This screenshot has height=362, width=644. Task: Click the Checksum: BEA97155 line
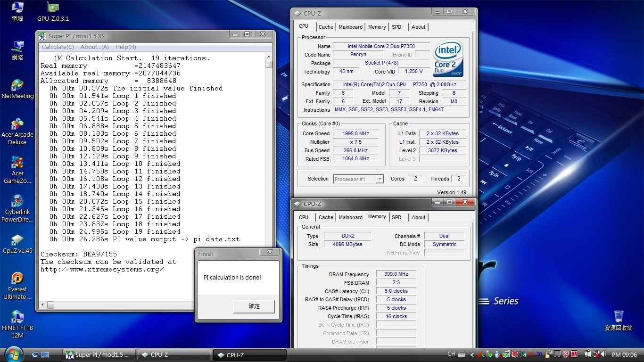point(79,254)
